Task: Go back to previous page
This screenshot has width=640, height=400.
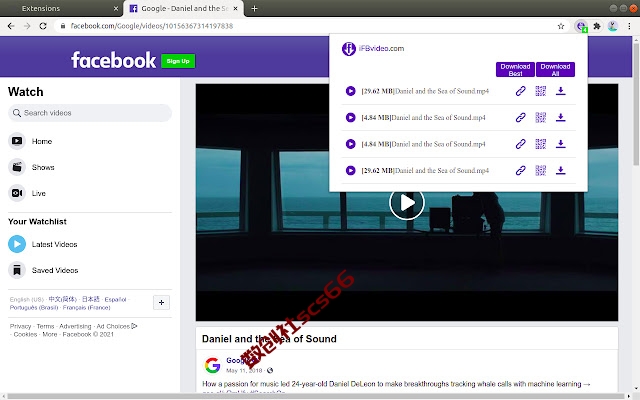Action: click(11, 26)
